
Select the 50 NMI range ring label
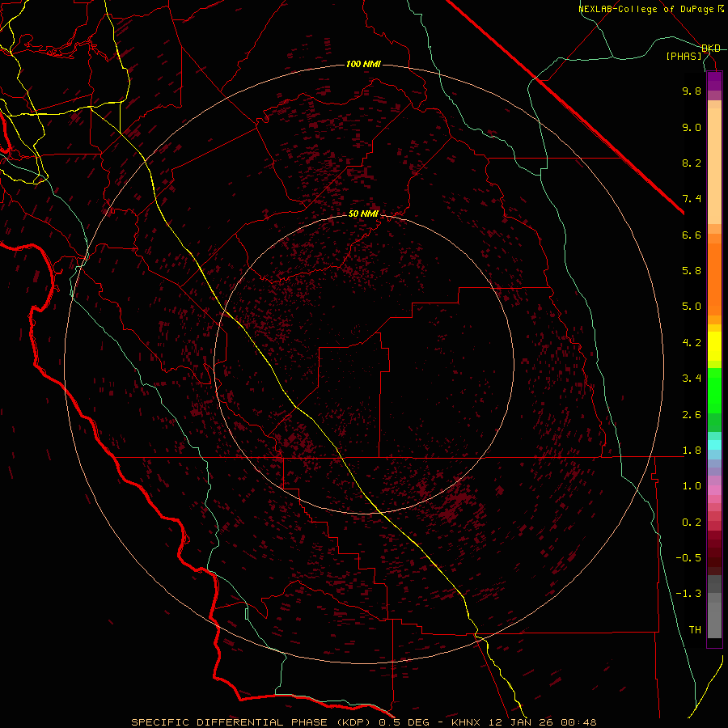[363, 214]
